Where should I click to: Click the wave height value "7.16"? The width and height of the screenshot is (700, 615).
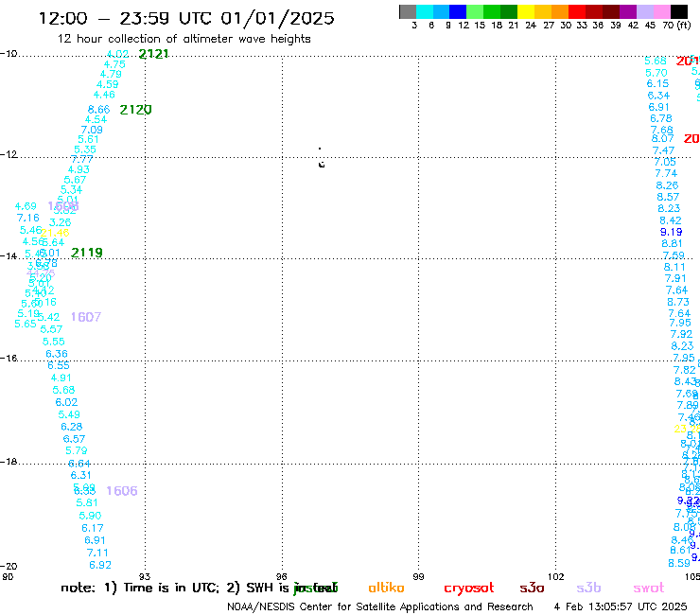point(28,218)
